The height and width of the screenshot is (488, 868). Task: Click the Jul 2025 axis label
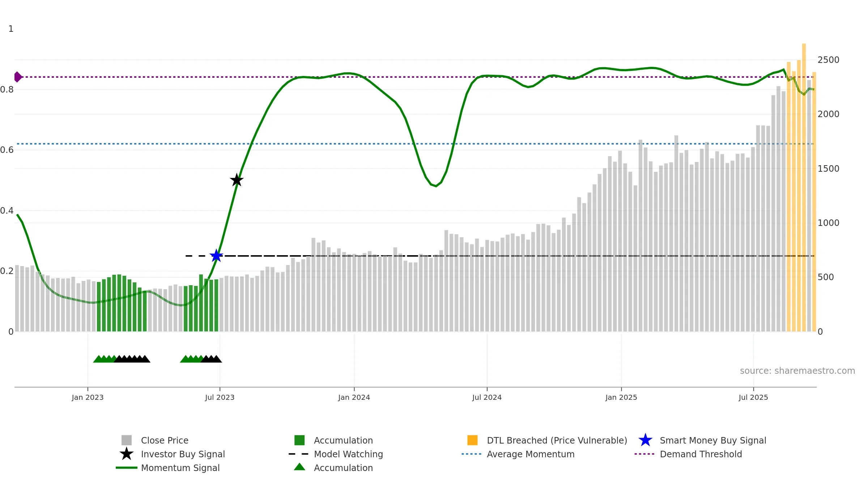(753, 397)
